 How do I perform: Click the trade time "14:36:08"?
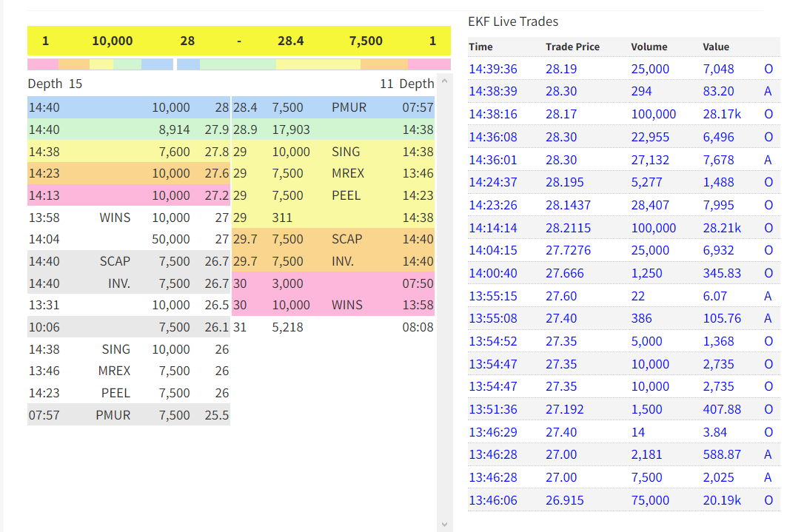[493, 137]
